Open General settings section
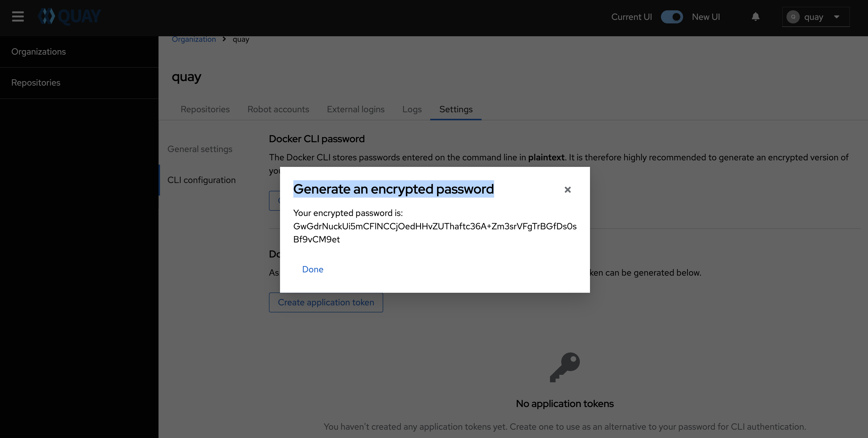868x438 pixels. click(x=200, y=149)
